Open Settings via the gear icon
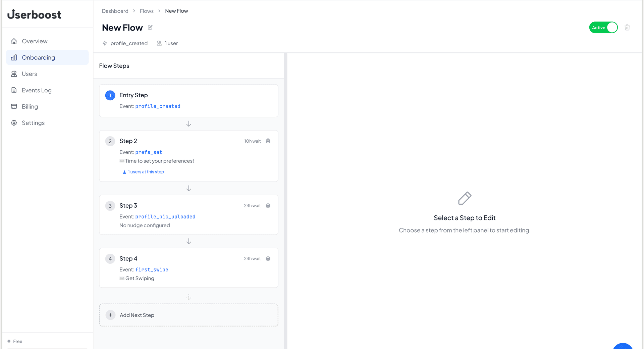This screenshot has width=644, height=349. pyautogui.click(x=14, y=122)
